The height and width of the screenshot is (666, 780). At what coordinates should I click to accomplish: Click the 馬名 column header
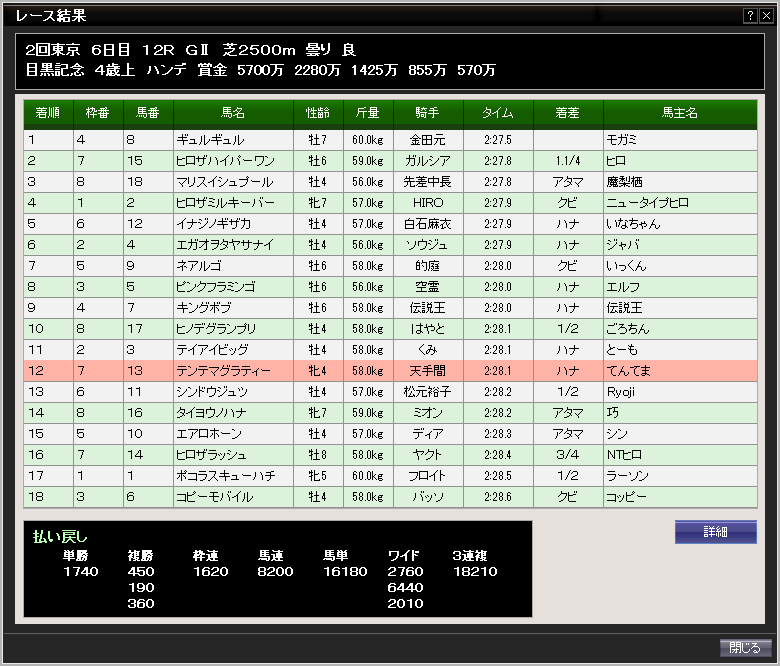(233, 114)
